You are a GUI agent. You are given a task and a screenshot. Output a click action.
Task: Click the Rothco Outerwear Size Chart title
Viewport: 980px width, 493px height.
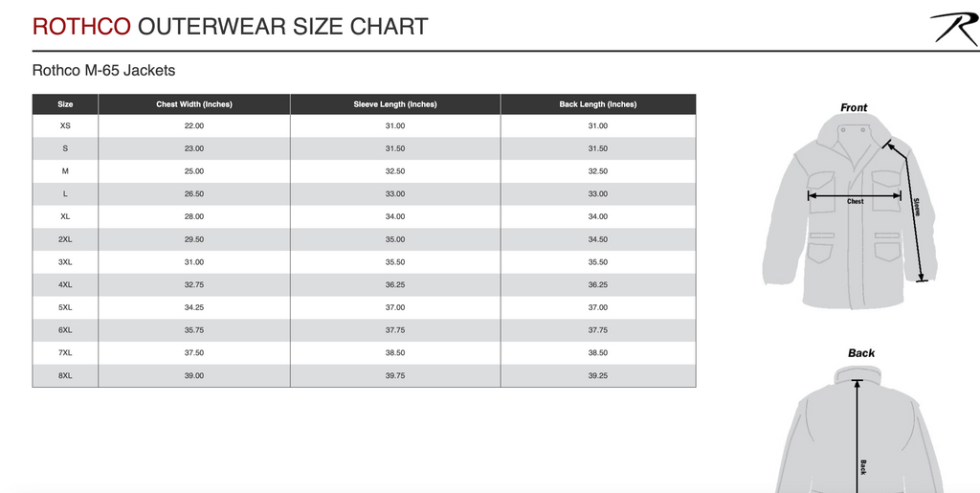[x=230, y=26]
